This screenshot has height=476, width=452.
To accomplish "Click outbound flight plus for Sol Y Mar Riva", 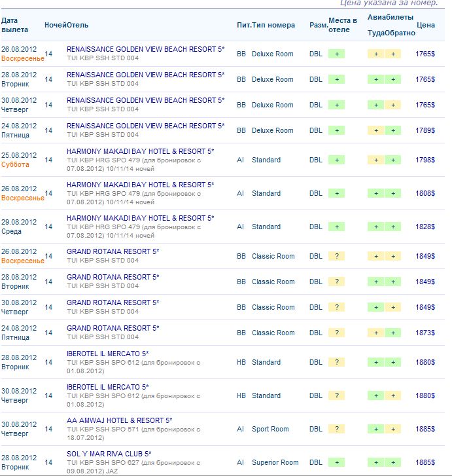I will [x=375, y=462].
